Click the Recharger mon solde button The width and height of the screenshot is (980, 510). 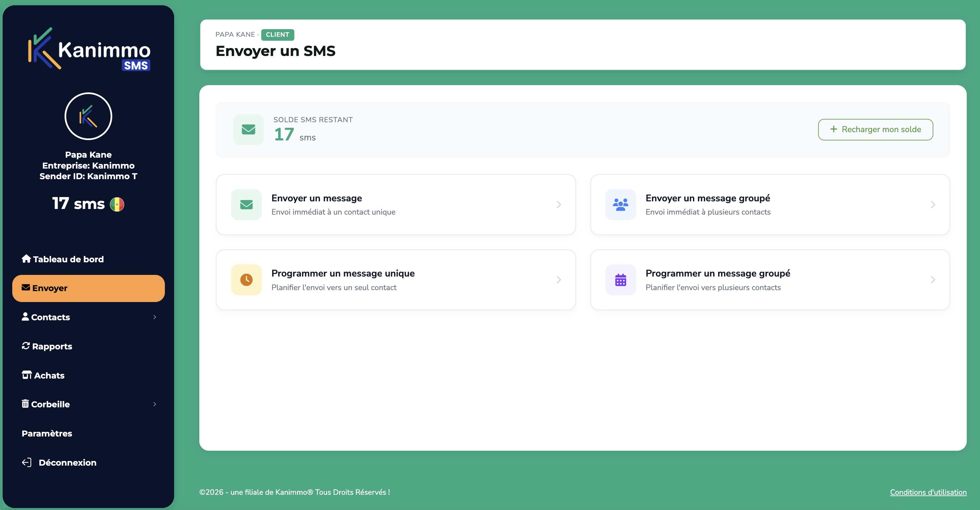pyautogui.click(x=875, y=129)
